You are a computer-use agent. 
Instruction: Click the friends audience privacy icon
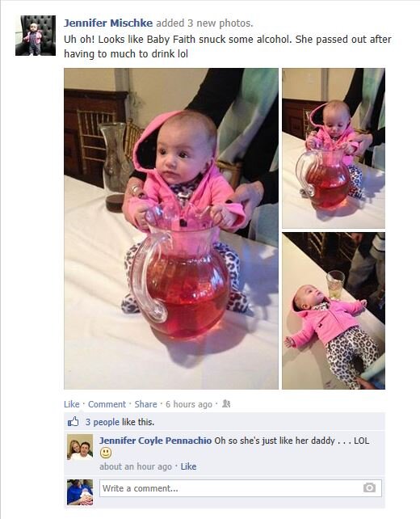coord(226,403)
